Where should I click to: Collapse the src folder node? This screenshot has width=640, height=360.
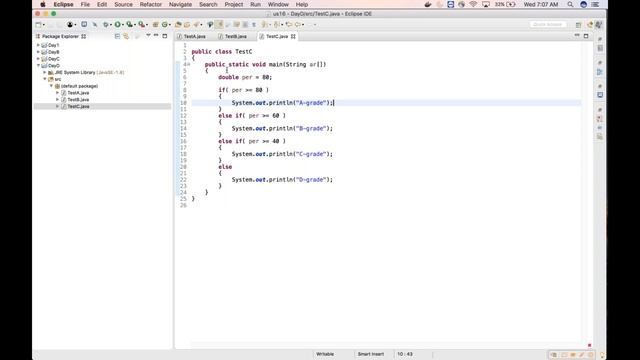[45, 79]
